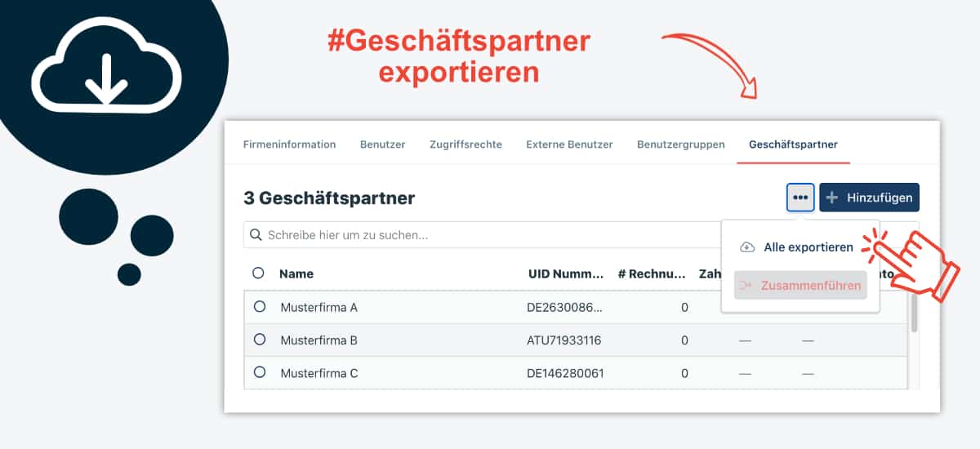Select the radio button for Musterfirma A
Viewport: 980px width, 449px height.
260,307
